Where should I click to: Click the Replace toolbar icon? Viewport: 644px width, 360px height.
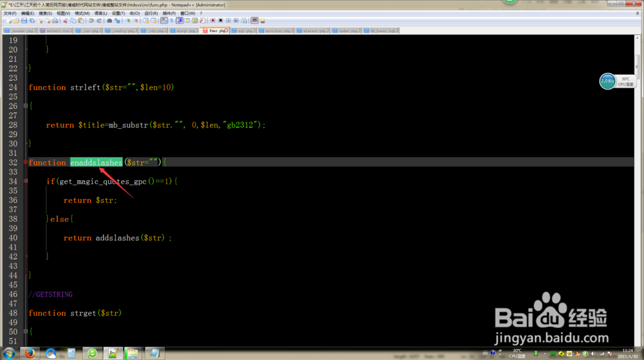click(x=117, y=21)
